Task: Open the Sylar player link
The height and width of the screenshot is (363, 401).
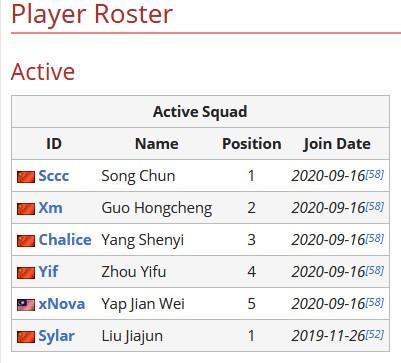Action: click(x=56, y=336)
